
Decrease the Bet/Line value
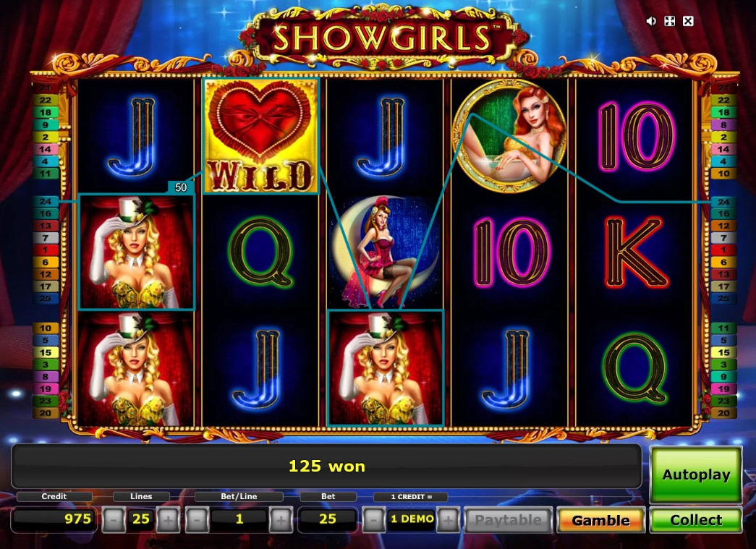point(197,520)
